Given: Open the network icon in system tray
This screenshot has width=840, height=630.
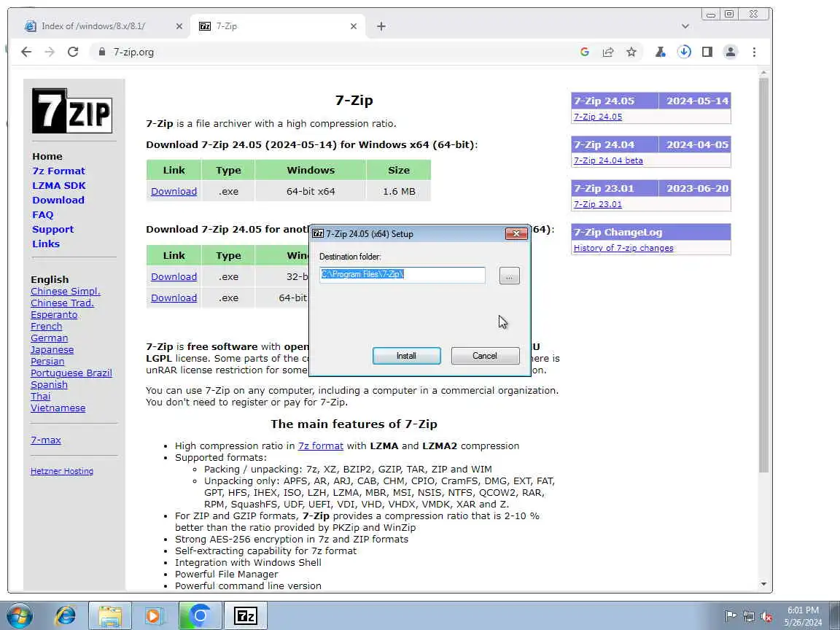Looking at the screenshot, I should (748, 616).
